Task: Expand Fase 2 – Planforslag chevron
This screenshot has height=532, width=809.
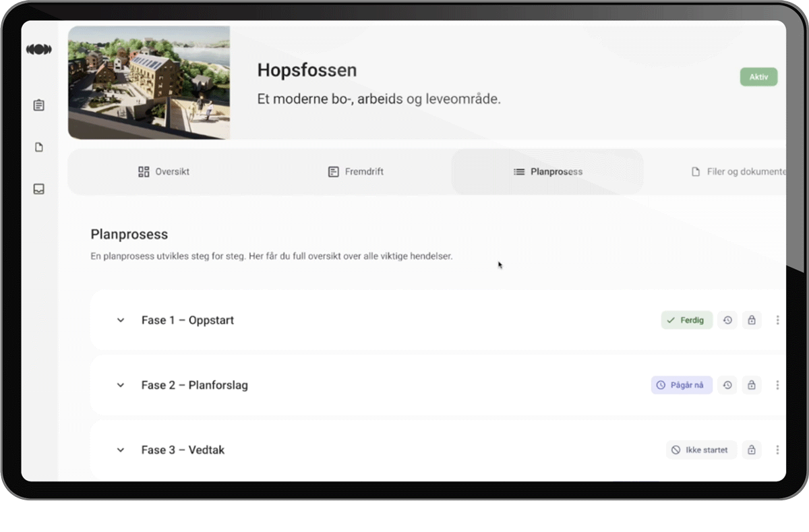Action: click(121, 385)
